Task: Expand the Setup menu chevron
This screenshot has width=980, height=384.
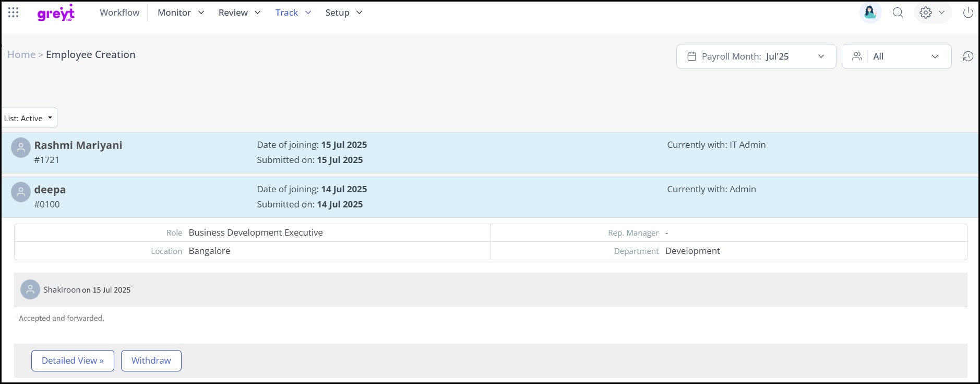Action: pyautogui.click(x=359, y=13)
